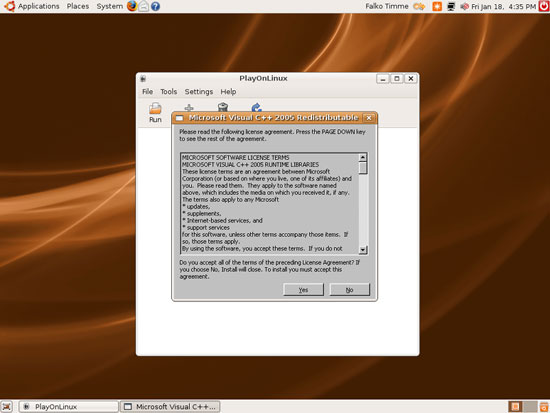
Task: Click the show desktop icon in bottom panel
Action: point(6,407)
